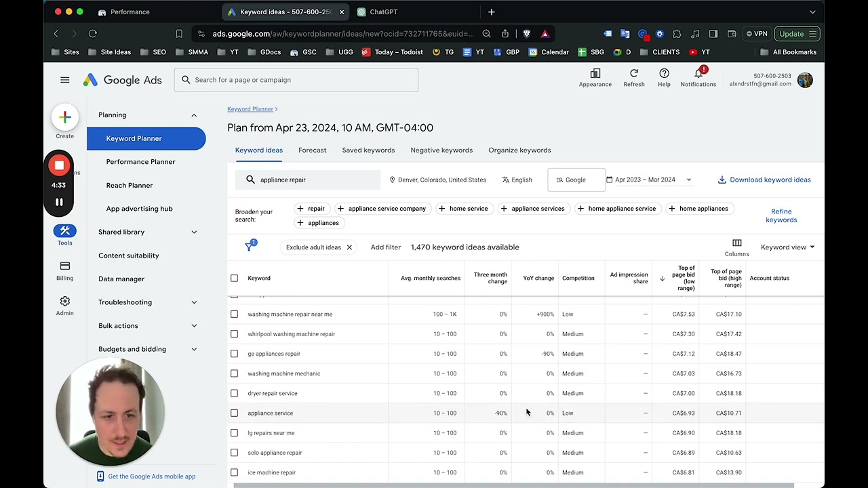Expand the Troubleshooting section
Viewport: 868px width, 488px height.
[x=194, y=302]
